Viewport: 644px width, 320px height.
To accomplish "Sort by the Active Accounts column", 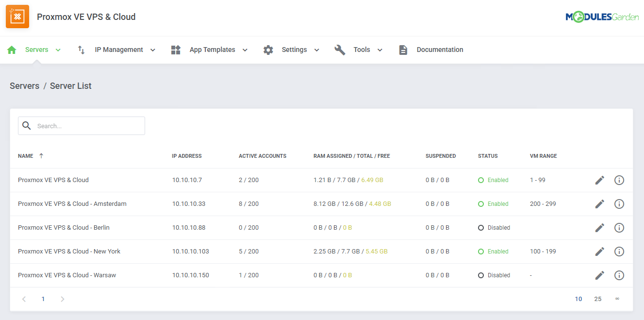I will click(x=263, y=156).
